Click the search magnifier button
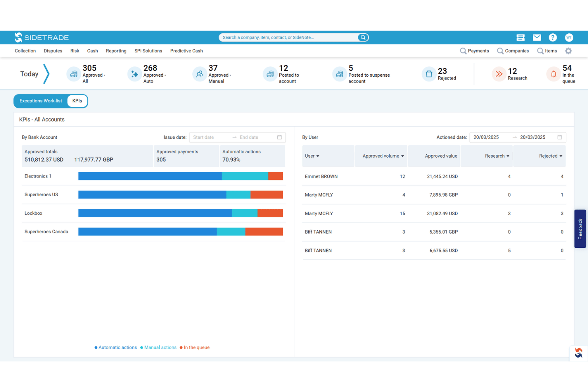This screenshot has width=588, height=392. click(x=363, y=37)
